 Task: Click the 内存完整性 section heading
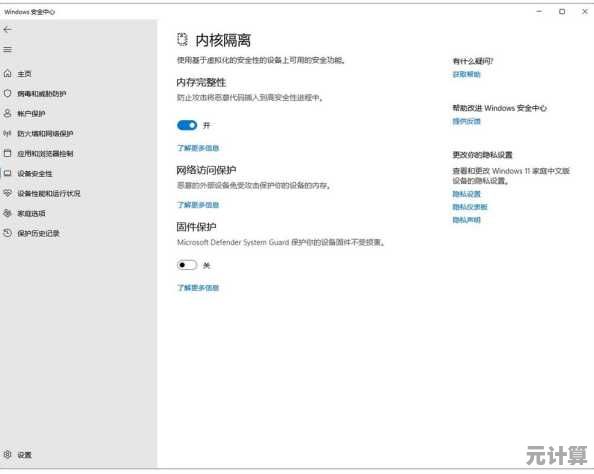pyautogui.click(x=201, y=82)
